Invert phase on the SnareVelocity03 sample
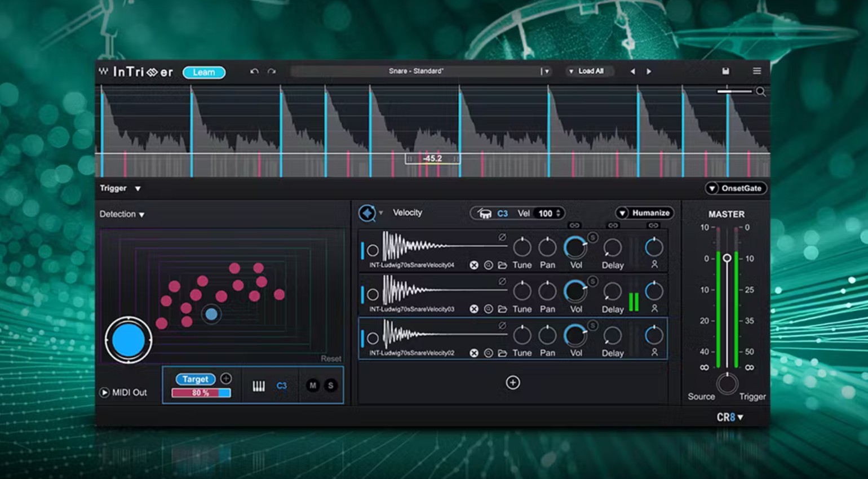Viewport: 868px width, 479px height. (x=502, y=281)
